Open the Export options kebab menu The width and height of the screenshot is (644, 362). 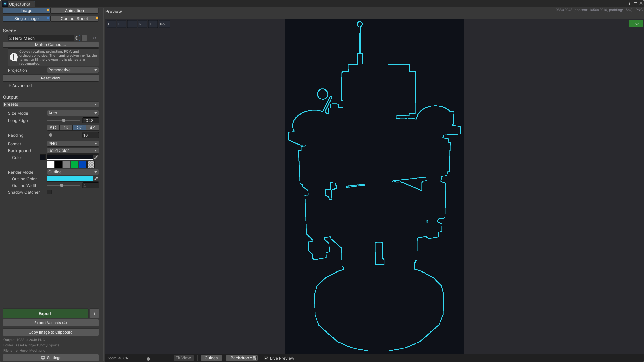click(x=94, y=313)
